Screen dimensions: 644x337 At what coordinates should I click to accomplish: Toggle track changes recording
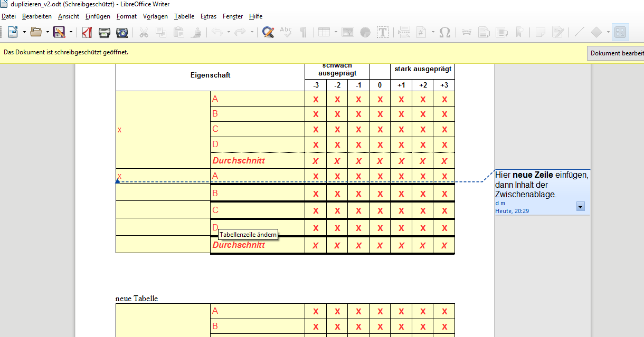558,32
